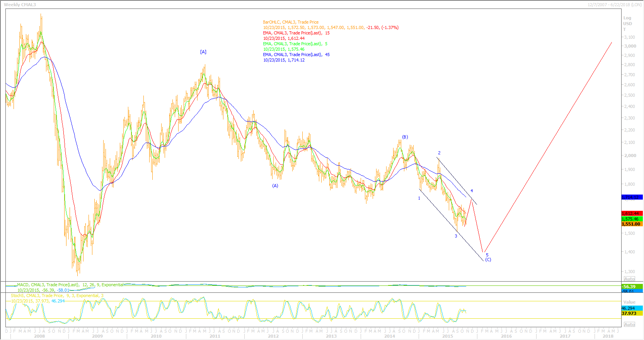Select the orange 1,551.00 last price tag
Screen dimensions: 644x340
(x=632, y=224)
